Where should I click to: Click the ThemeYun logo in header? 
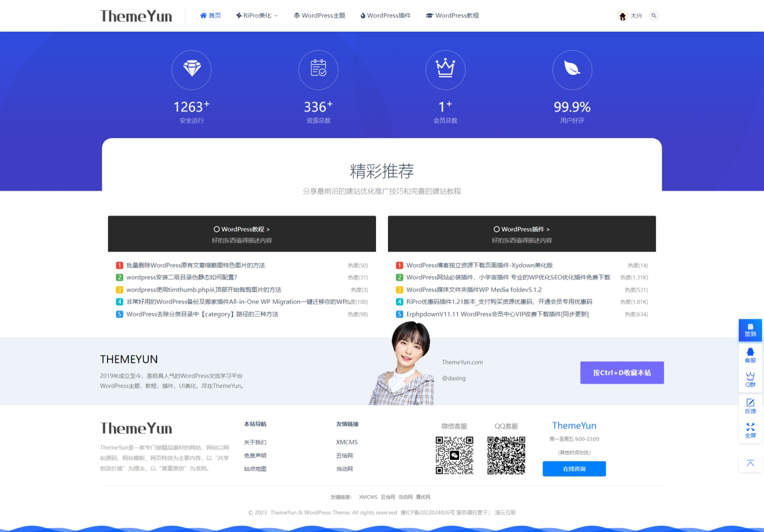click(136, 16)
